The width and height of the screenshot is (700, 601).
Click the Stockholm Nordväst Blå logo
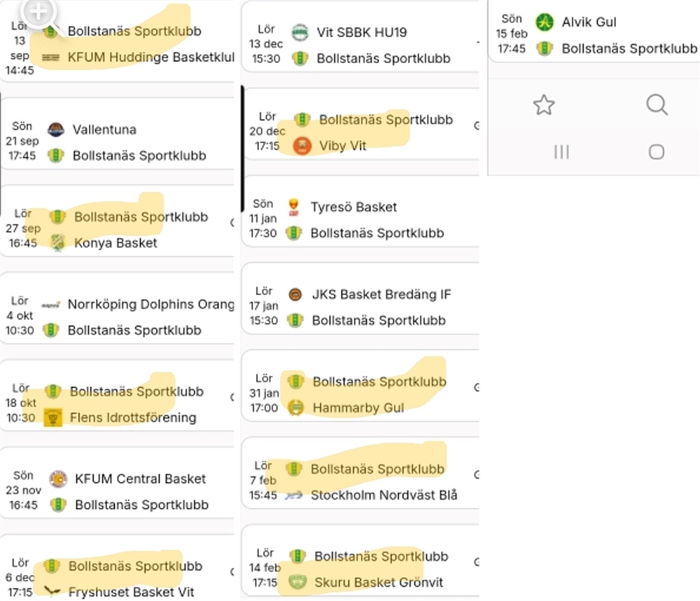pyautogui.click(x=294, y=495)
